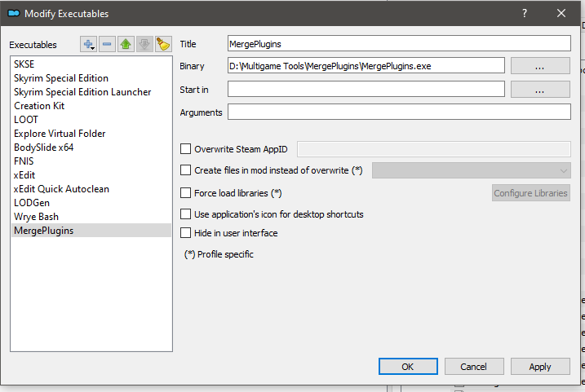
Task: Toggle Create files in mod instead of overwrite
Action: 185,170
